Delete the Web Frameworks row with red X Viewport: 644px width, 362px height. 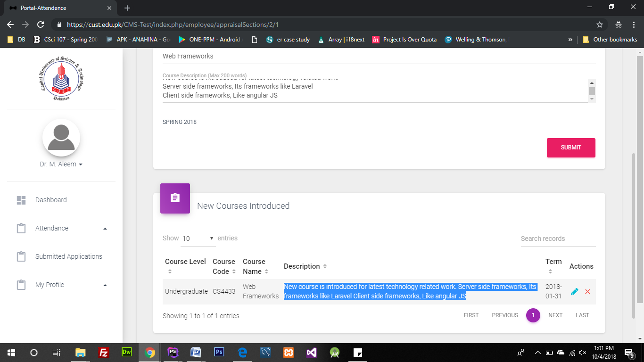587,292
